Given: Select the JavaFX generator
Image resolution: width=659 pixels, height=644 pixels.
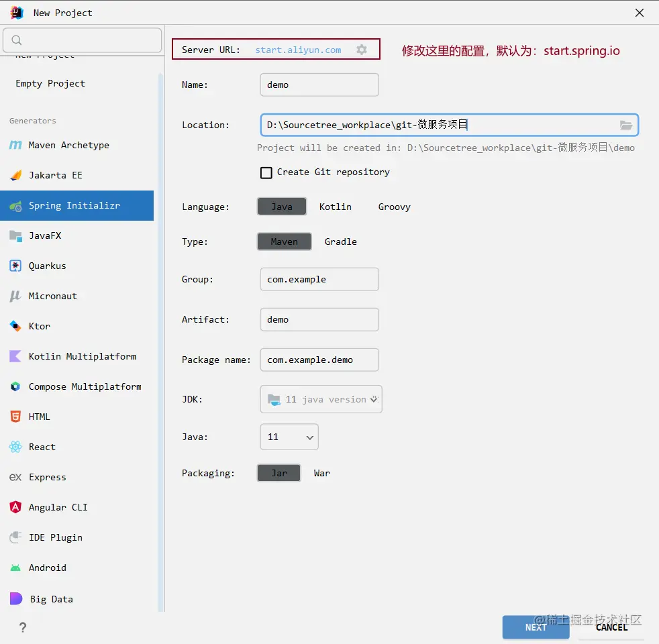Looking at the screenshot, I should pos(50,235).
